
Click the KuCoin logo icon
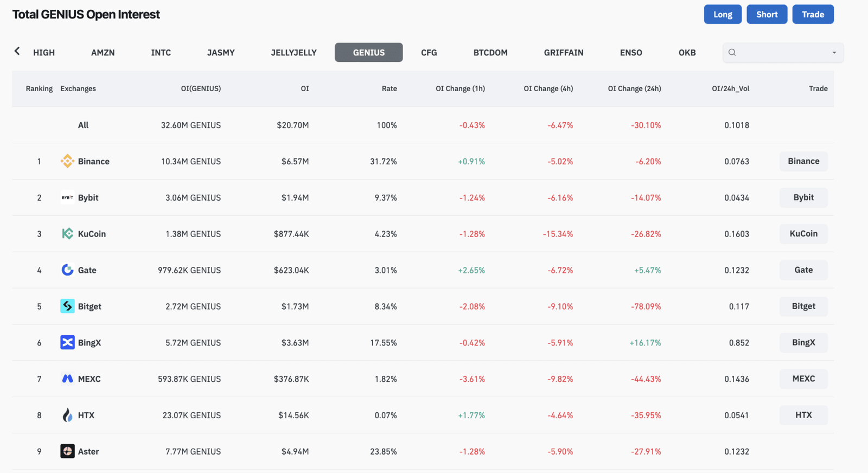[67, 234]
